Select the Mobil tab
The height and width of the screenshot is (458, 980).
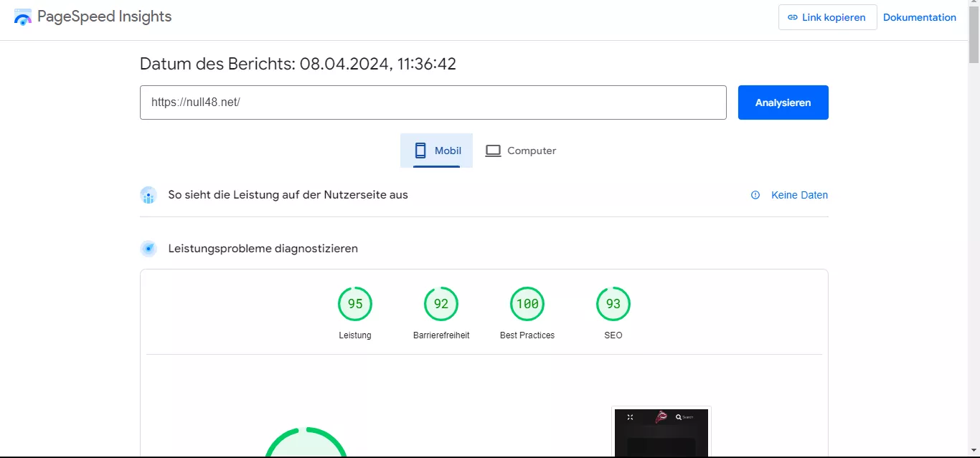[x=436, y=151]
